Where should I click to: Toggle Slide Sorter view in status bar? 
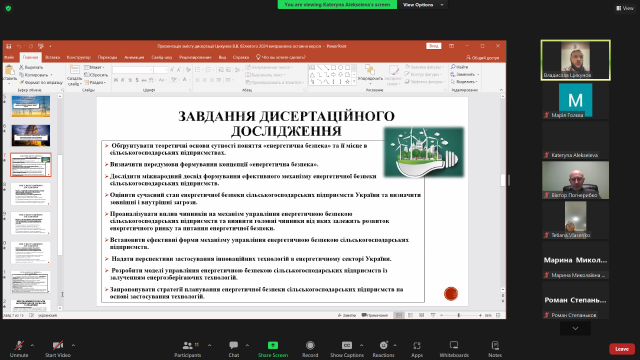410,315
